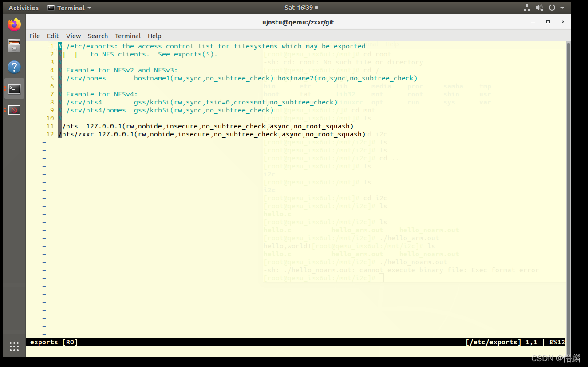This screenshot has width=588, height=367.
Task: Click 'Example for NFSv4:' line
Action: click(102, 94)
